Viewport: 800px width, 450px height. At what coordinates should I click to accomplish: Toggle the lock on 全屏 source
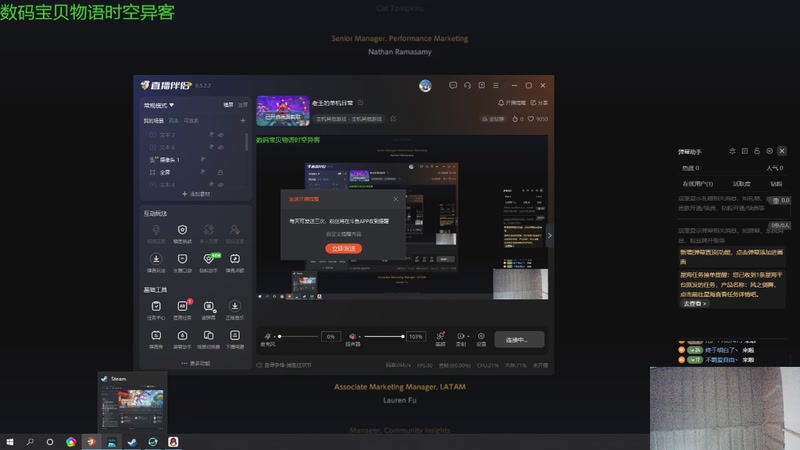tap(220, 172)
